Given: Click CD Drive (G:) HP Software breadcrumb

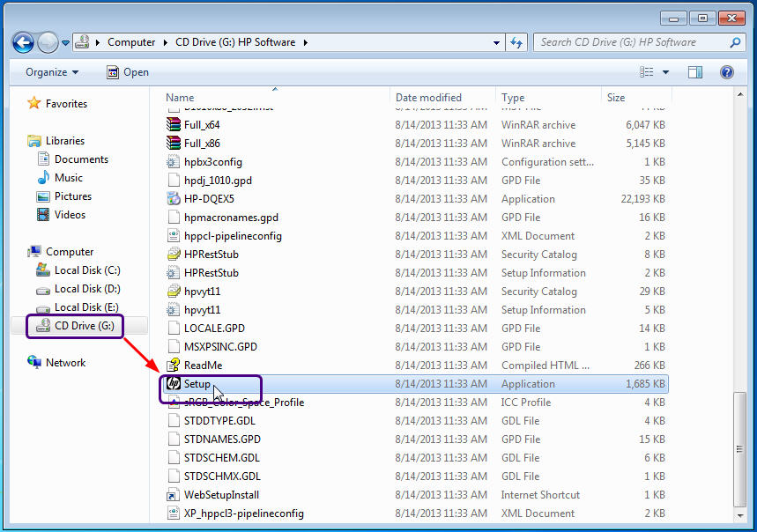Looking at the screenshot, I should (x=235, y=42).
